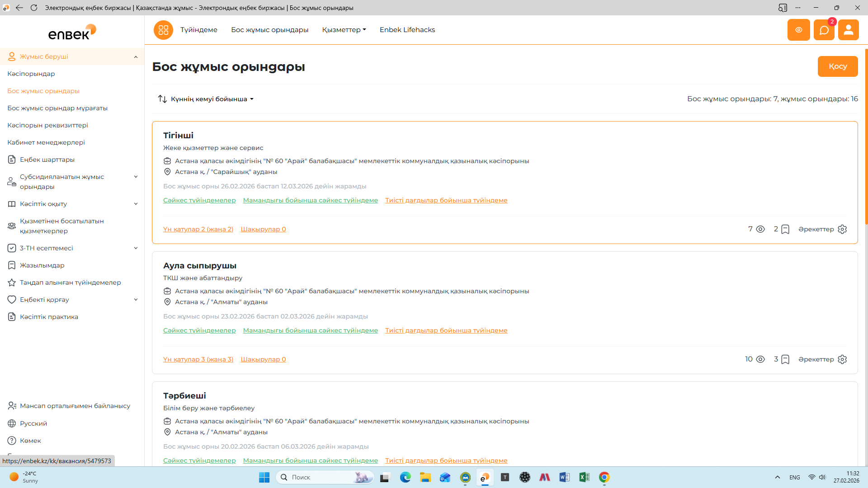
Task: Click the orange grid menu icon
Action: click(x=163, y=30)
